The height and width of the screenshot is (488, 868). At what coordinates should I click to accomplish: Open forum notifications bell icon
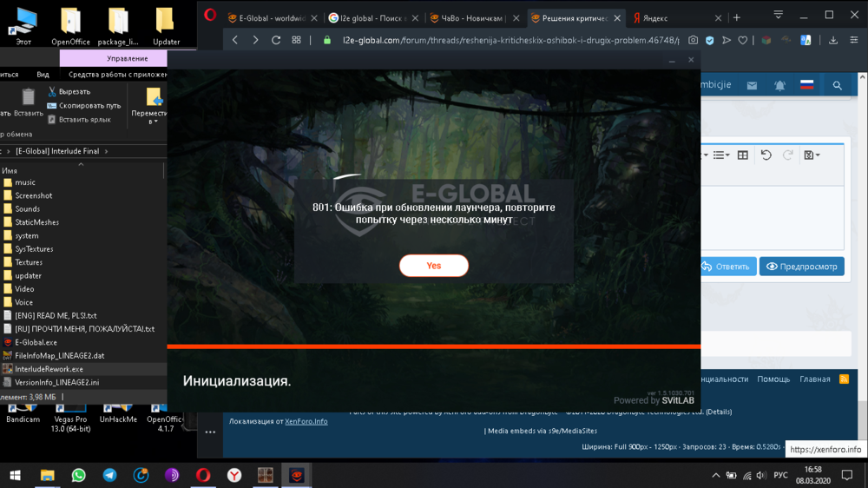pyautogui.click(x=779, y=85)
